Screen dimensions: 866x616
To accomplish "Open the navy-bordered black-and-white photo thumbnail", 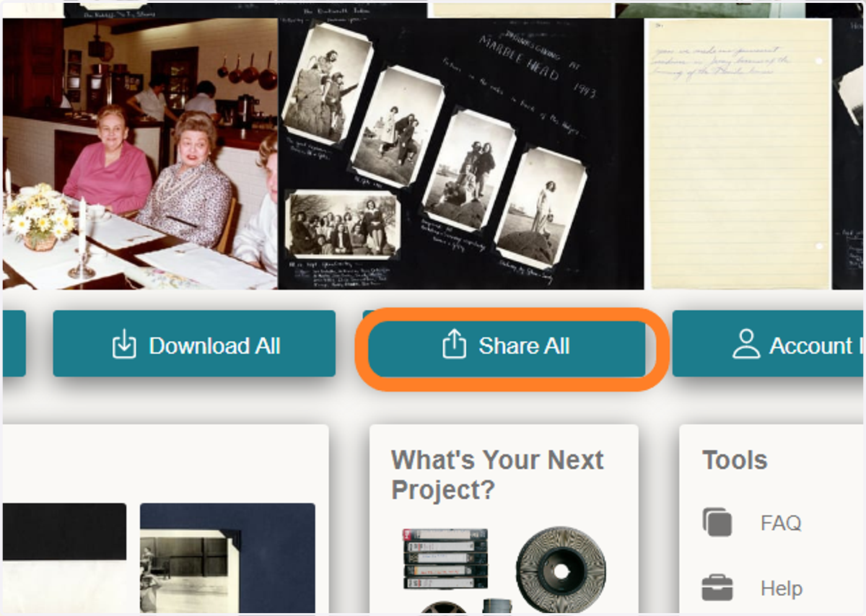I will [227, 558].
